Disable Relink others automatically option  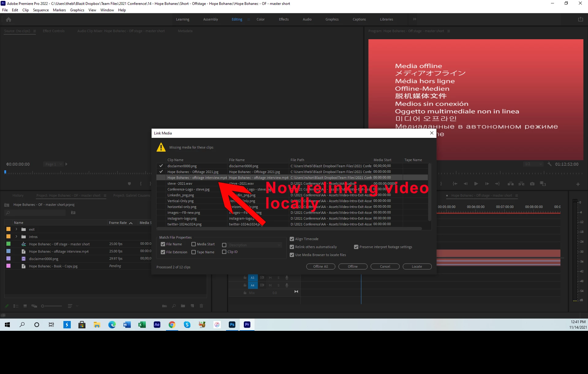(x=292, y=247)
